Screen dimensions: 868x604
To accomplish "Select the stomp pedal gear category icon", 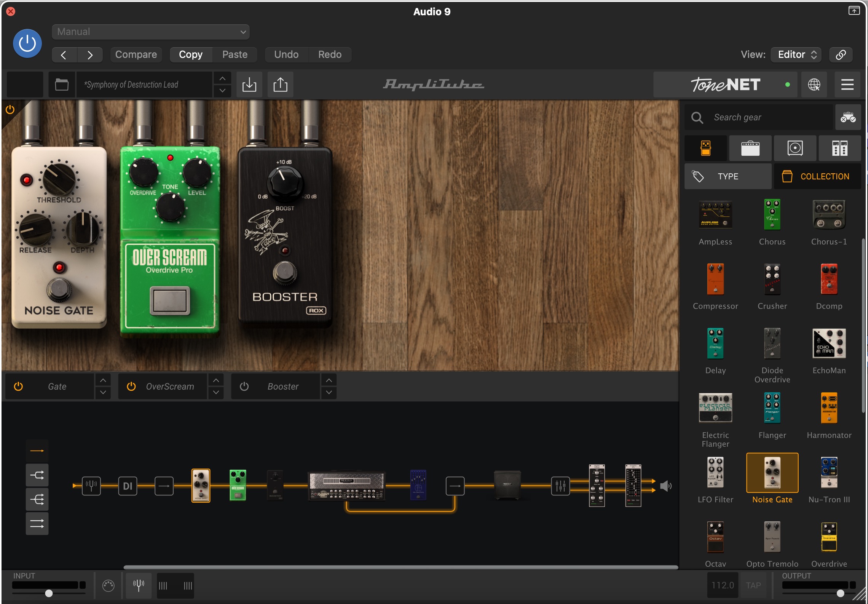I will click(706, 148).
